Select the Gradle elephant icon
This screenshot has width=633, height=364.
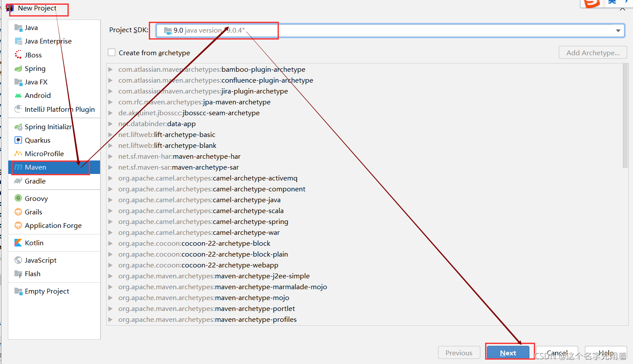point(18,181)
